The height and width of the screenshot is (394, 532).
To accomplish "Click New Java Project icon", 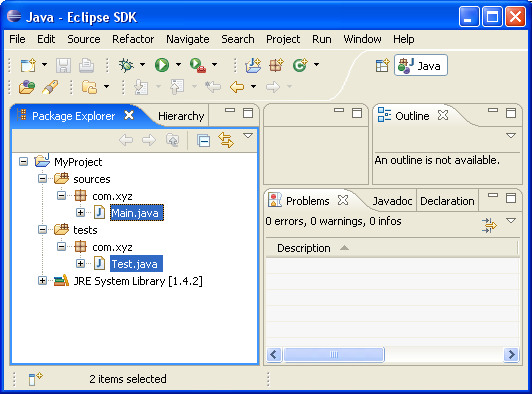I will [253, 65].
